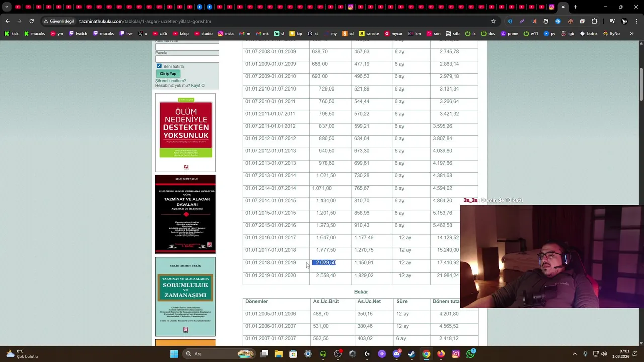Open the u2b bookmark
The height and width of the screenshot is (362, 644).
click(x=159, y=34)
